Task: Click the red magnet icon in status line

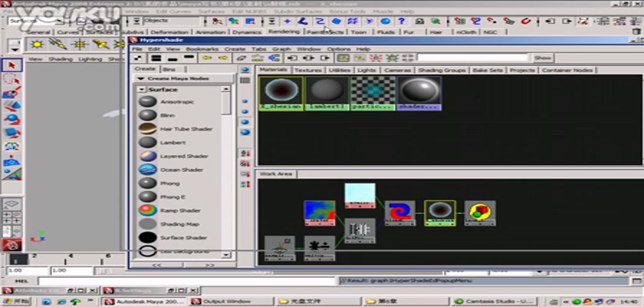Action: pyautogui.click(x=526, y=21)
